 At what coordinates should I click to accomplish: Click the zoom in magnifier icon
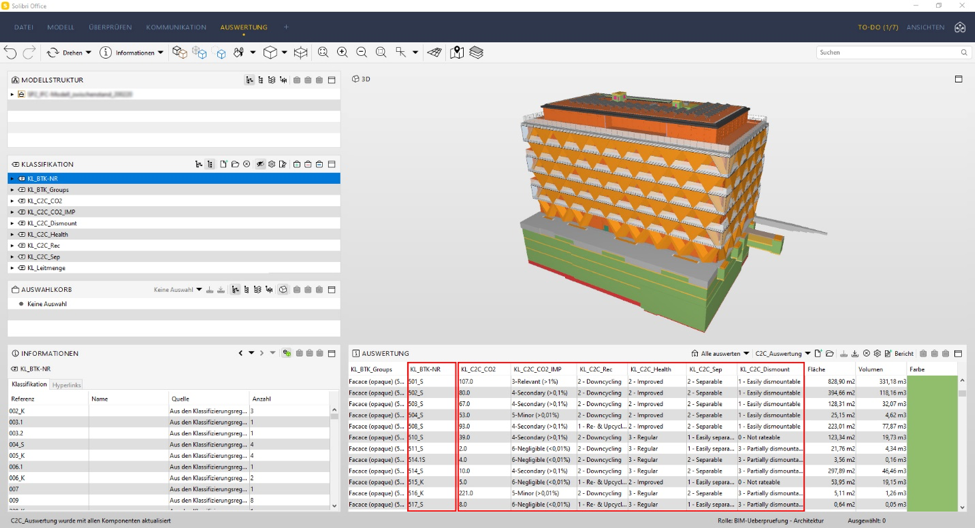click(342, 52)
